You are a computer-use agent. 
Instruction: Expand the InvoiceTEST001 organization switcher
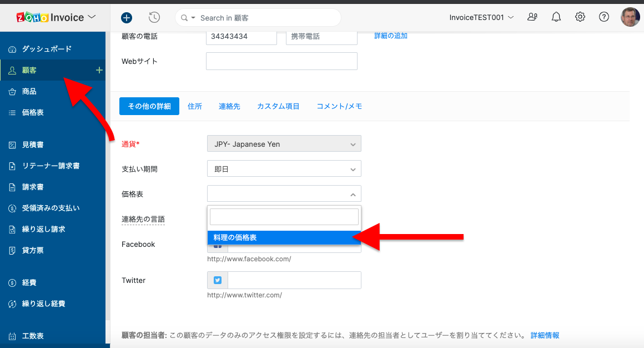click(x=481, y=17)
